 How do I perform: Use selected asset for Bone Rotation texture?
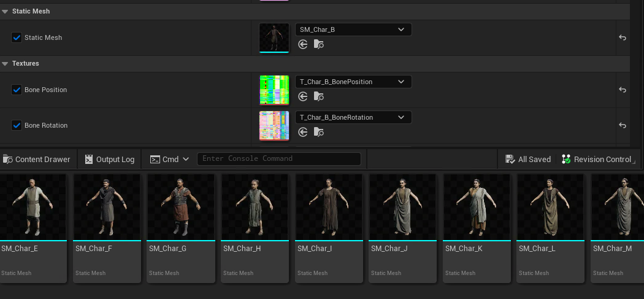302,132
